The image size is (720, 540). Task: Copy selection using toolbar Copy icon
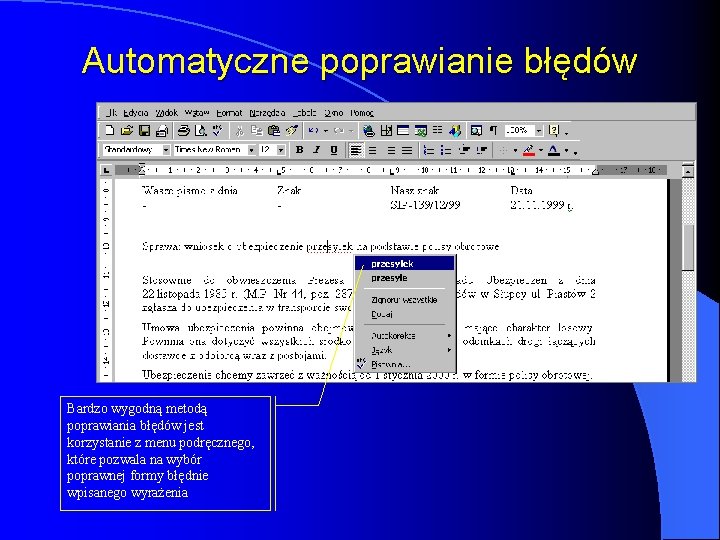coord(256,131)
